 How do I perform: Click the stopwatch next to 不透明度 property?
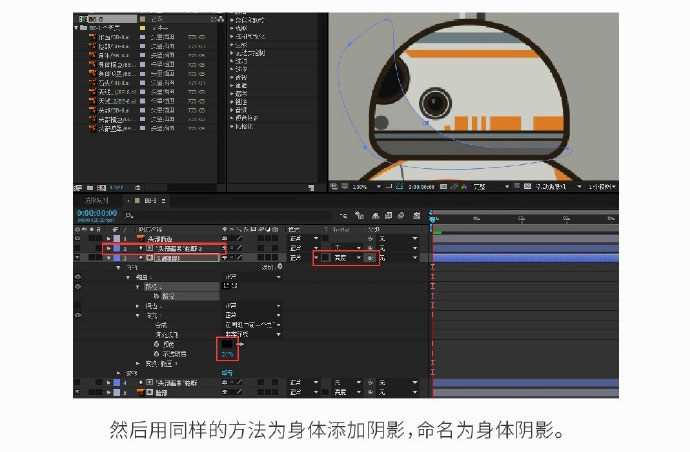[157, 354]
